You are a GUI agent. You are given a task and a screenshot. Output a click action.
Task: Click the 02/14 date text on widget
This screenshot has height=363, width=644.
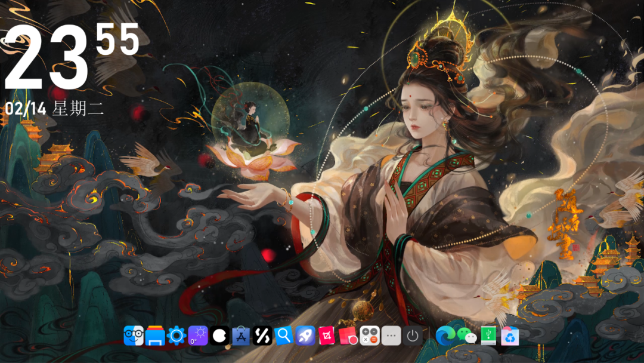point(27,109)
